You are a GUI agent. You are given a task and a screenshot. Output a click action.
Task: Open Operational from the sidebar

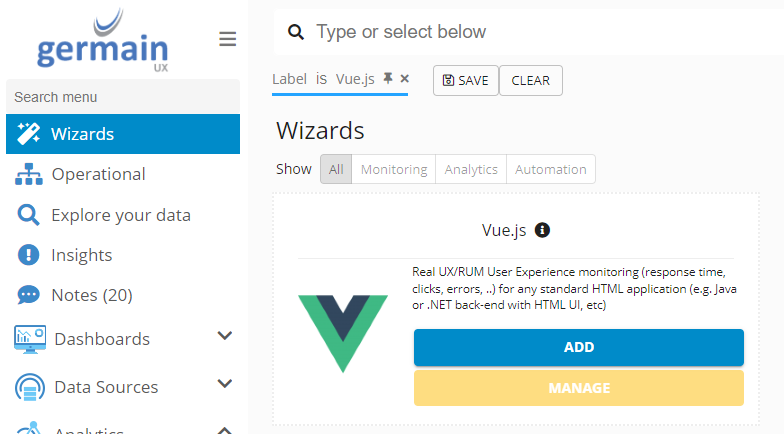click(x=98, y=174)
